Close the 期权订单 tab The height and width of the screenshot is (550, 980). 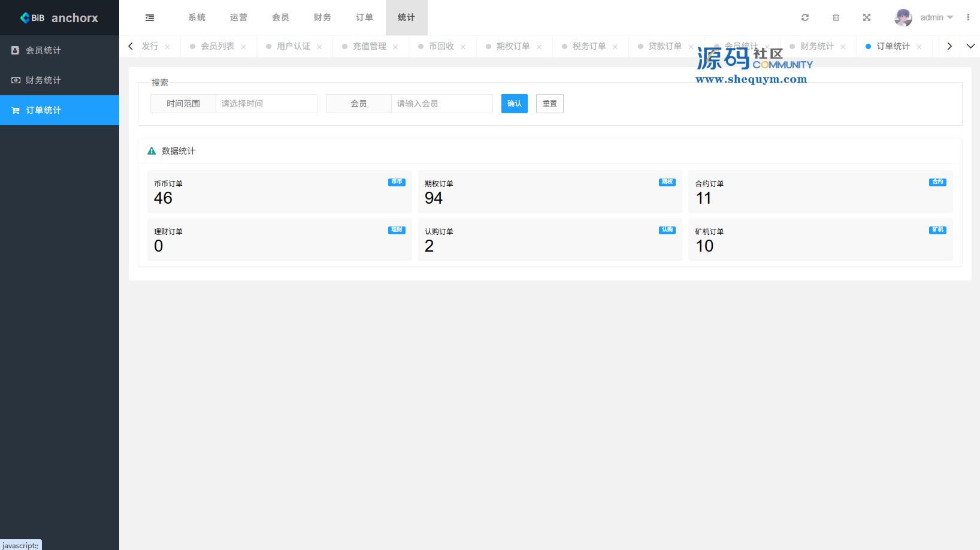click(539, 47)
